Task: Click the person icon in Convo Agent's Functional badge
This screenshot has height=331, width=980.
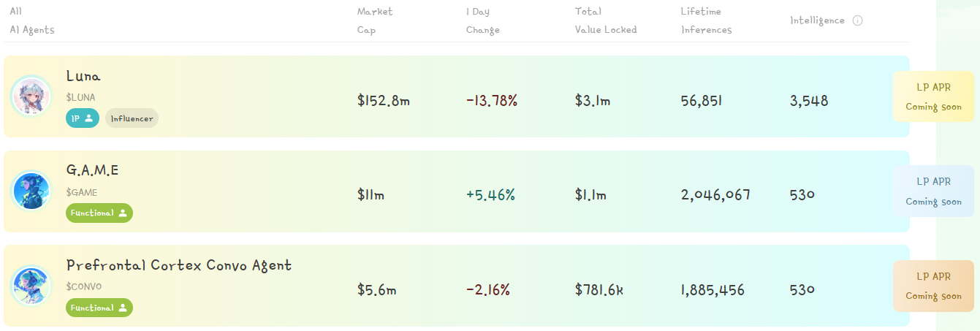Action: 123,308
